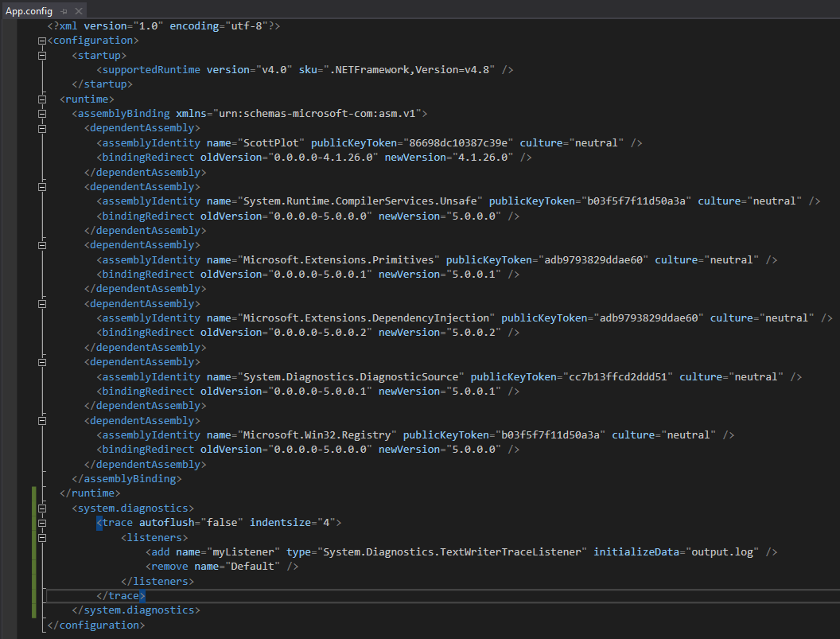The image size is (840, 639).
Task: Click the "86698dc10387c39e" public key token
Action: [458, 143]
